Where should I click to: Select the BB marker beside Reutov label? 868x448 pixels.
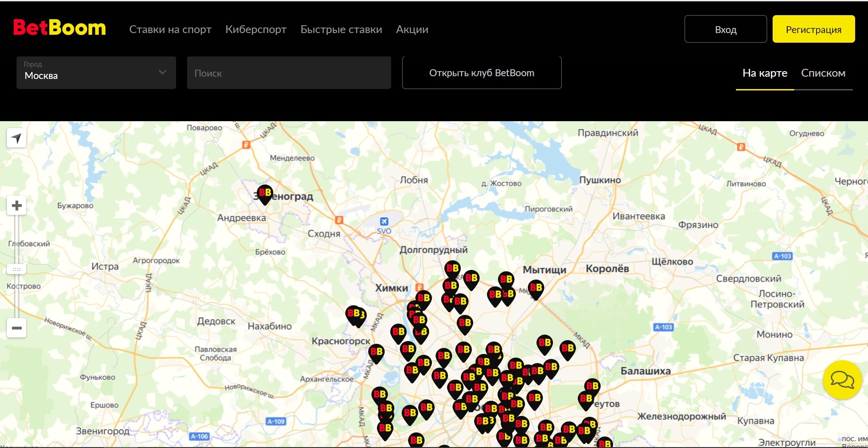(x=586, y=401)
